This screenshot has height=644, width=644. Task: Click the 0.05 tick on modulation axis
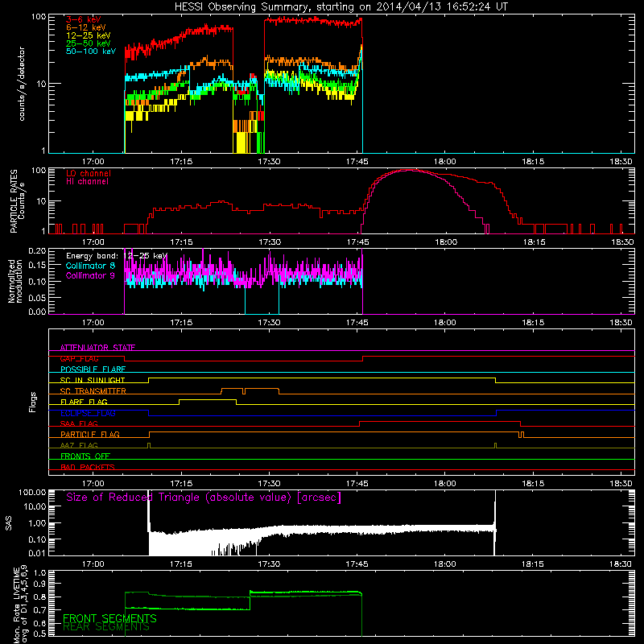click(x=36, y=298)
